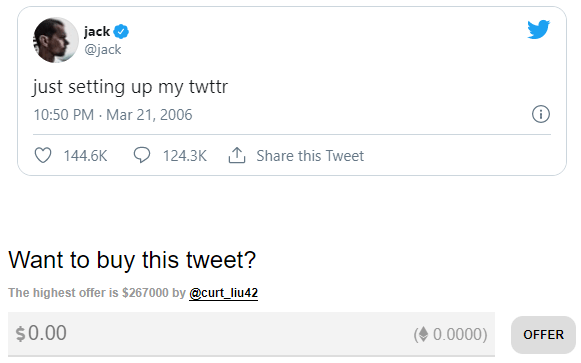Click the 144.6K likes count
This screenshot has height=363, width=581.
86,156
